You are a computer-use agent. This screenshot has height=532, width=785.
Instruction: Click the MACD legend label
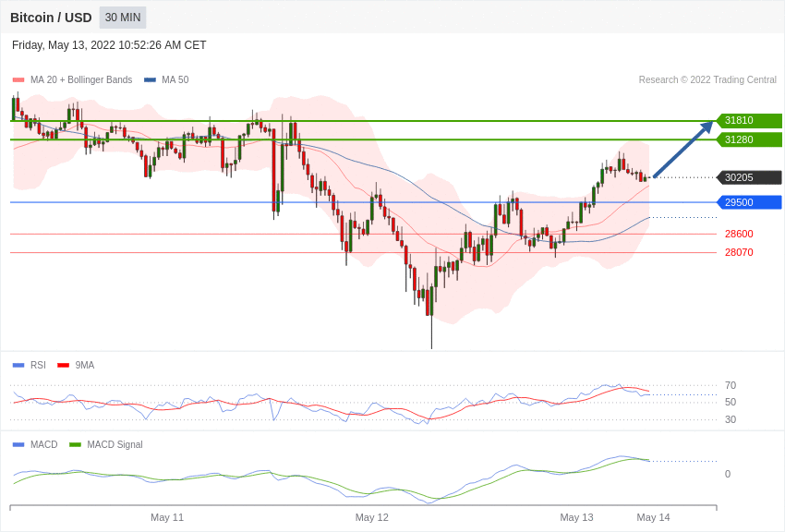[44, 444]
